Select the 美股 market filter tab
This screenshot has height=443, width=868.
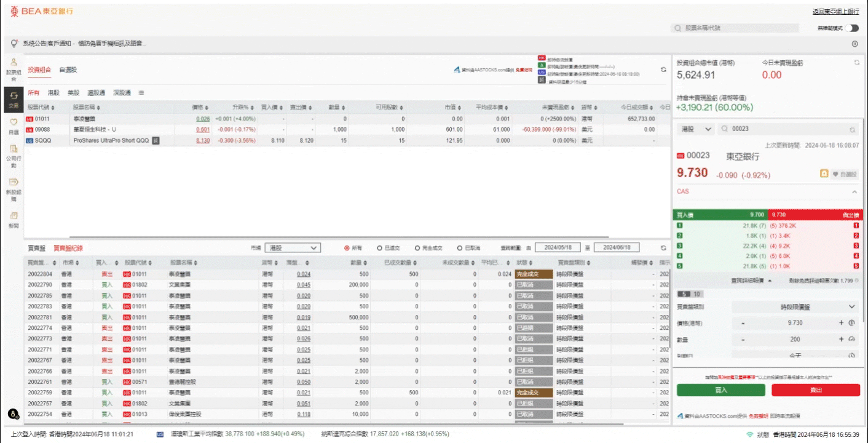click(73, 93)
